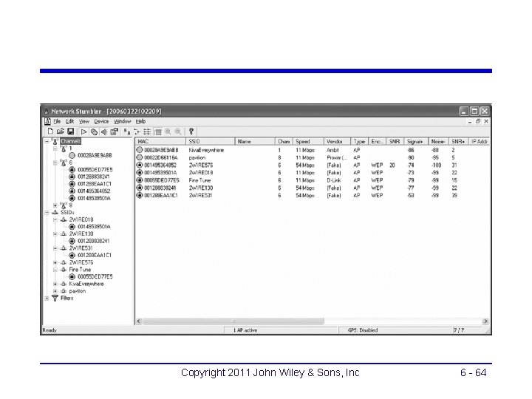This screenshot has height=399, width=532.
Task: Open the Edit menu
Action: pyautogui.click(x=69, y=121)
